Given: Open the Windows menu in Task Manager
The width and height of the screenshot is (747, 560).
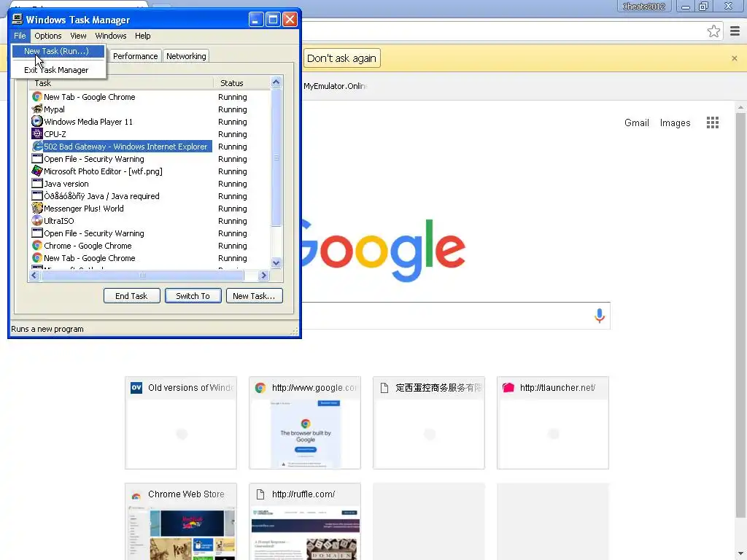Looking at the screenshot, I should point(111,36).
